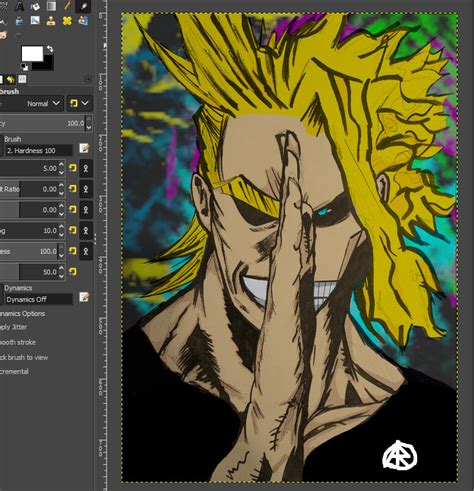Toggle the Incremental option

pos(14,371)
